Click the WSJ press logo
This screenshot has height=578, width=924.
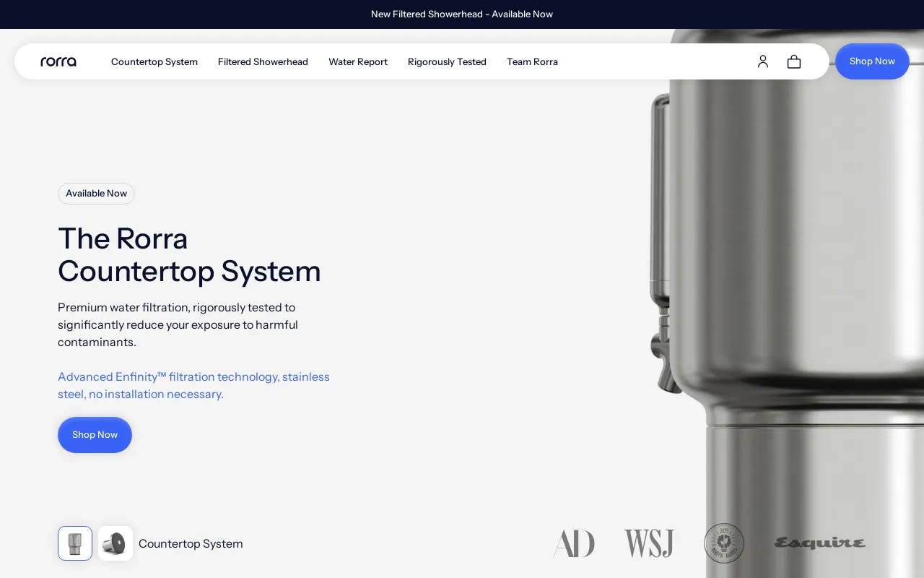point(649,543)
